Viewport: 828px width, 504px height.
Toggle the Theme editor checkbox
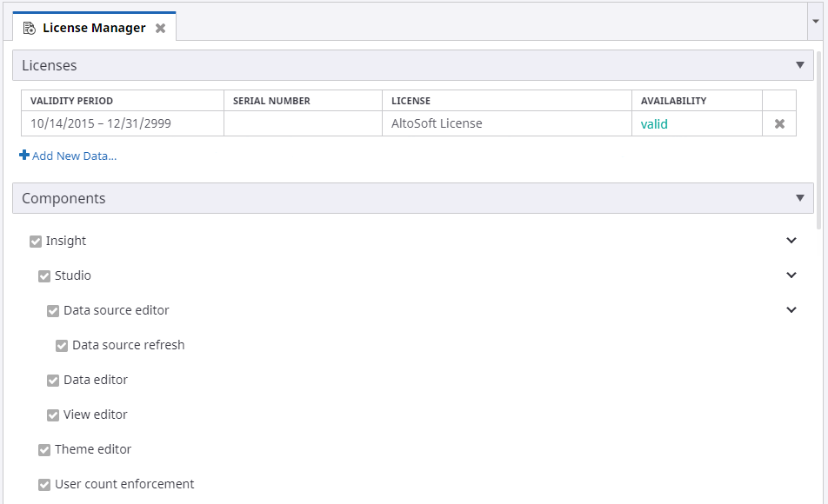44,450
